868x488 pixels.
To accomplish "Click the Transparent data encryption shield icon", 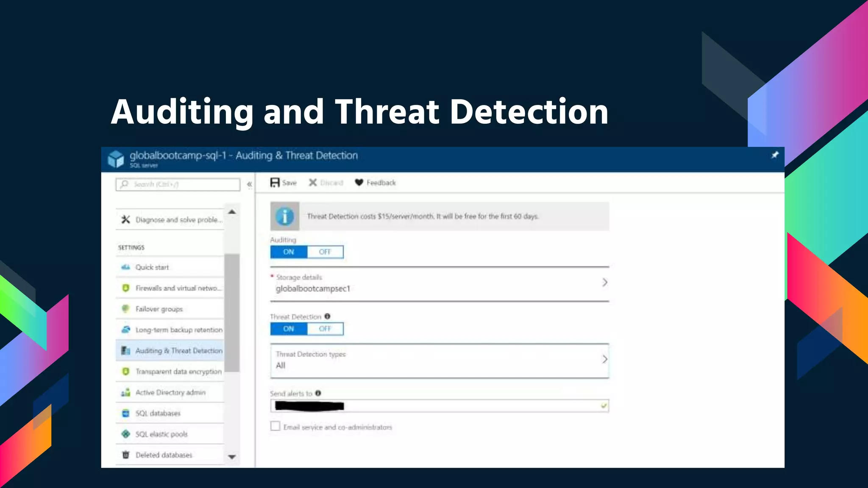I will point(125,372).
